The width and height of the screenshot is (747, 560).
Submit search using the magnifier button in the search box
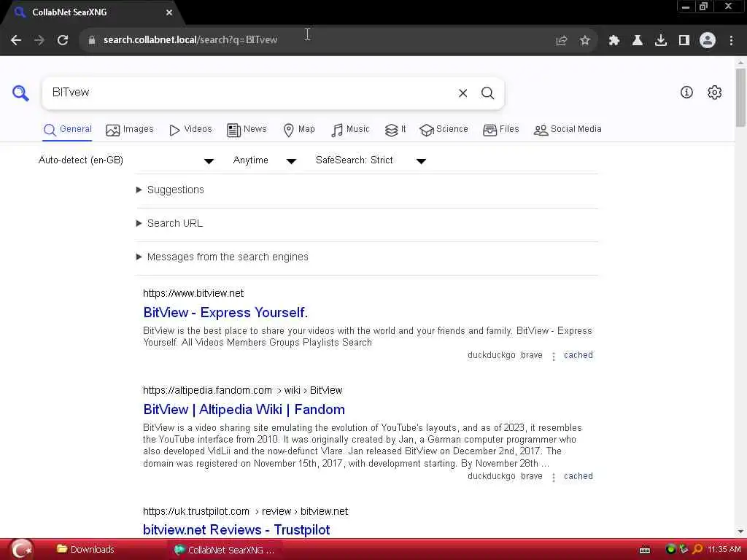coord(487,93)
